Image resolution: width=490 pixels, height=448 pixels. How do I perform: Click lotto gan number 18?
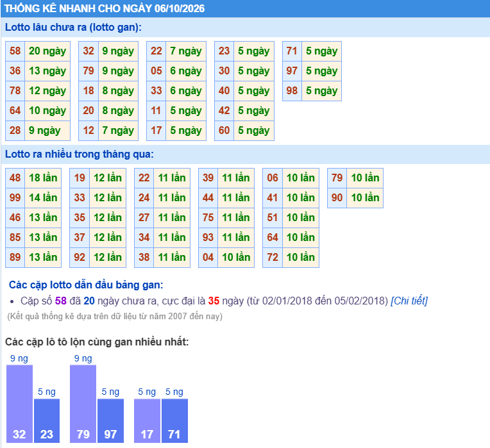click(89, 91)
